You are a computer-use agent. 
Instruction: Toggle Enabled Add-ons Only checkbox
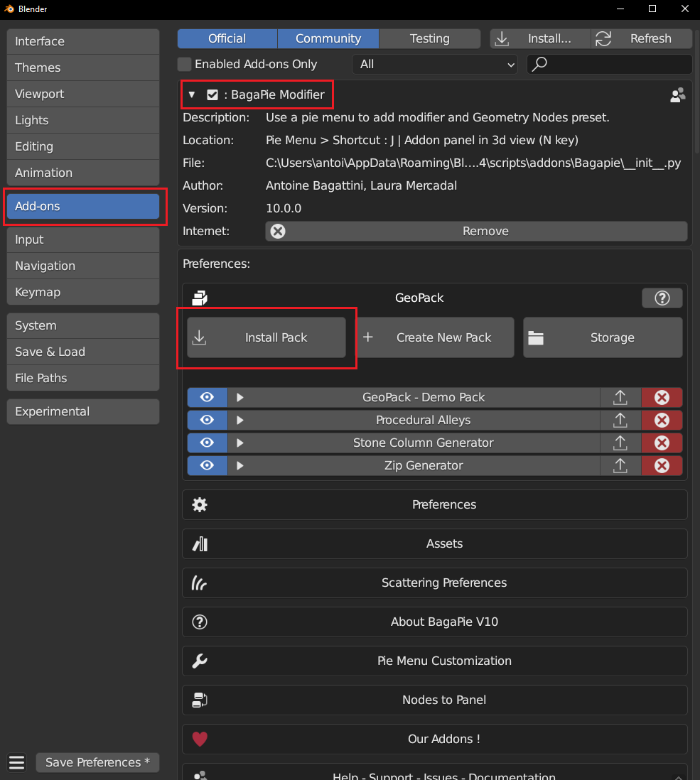click(x=185, y=64)
